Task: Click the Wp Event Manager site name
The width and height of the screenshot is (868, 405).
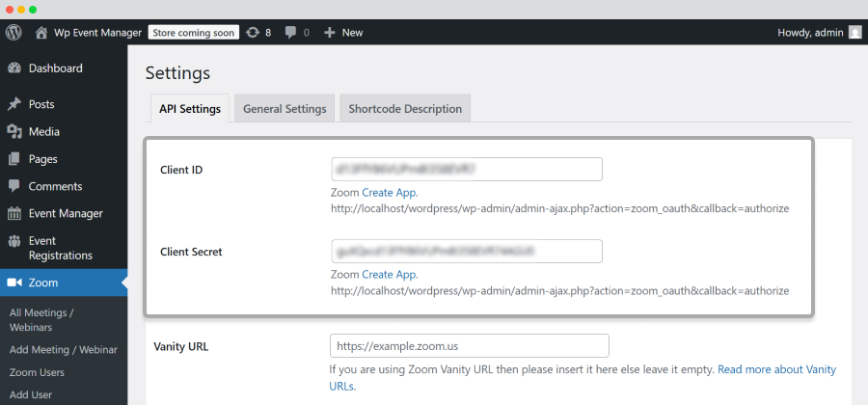Action: coord(97,33)
